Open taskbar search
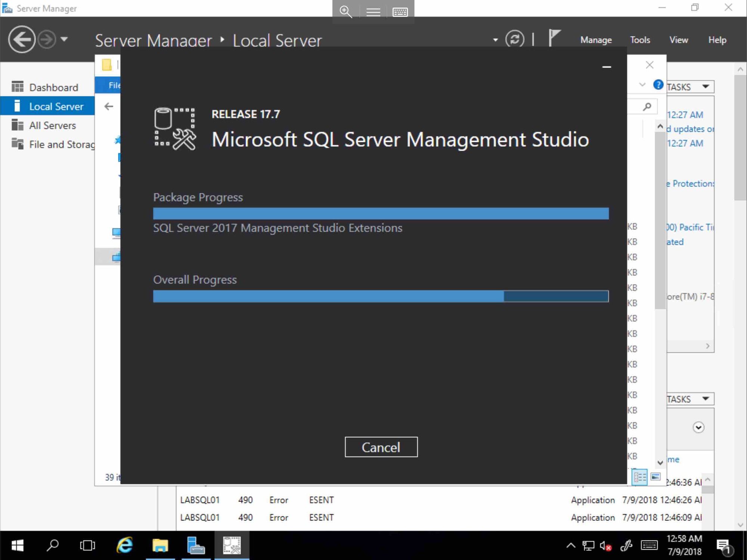 click(53, 546)
